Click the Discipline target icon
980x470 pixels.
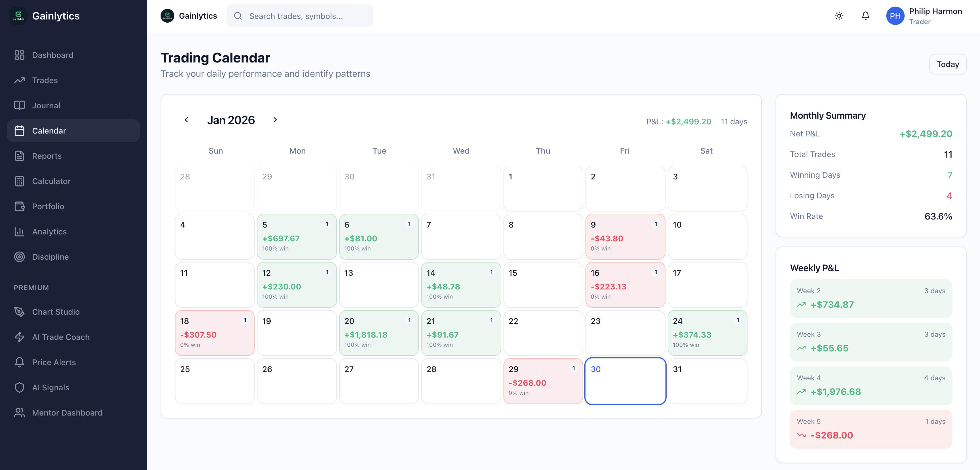tap(19, 257)
